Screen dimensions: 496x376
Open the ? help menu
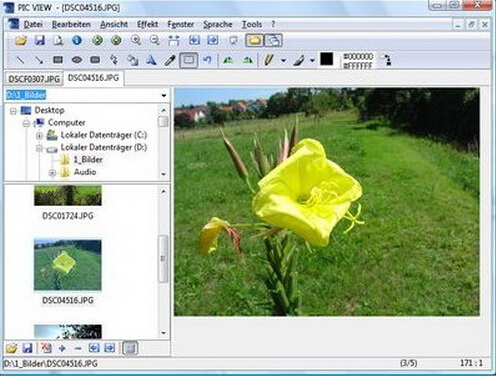coord(273,24)
